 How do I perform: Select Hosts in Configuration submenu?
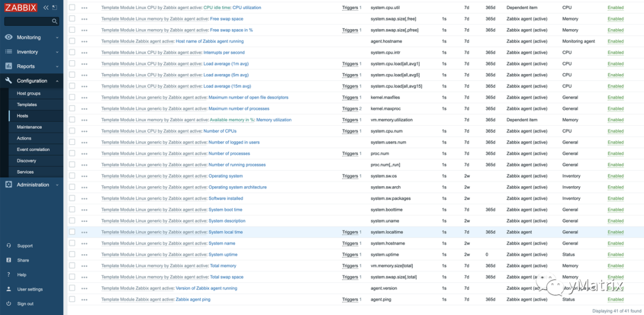[x=22, y=116]
